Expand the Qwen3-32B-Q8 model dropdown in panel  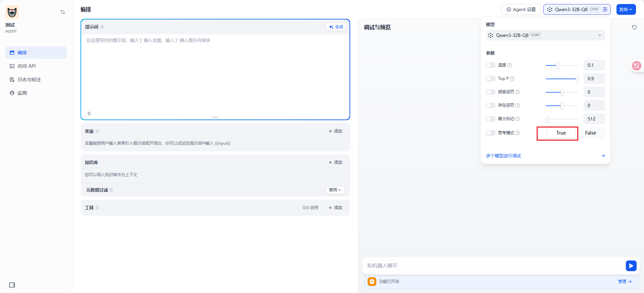(545, 35)
